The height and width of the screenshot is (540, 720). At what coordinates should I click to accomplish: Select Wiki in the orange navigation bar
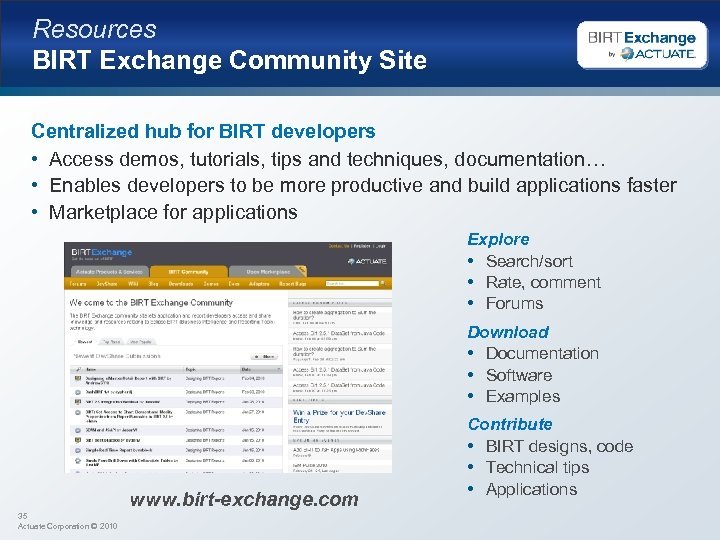[133, 284]
